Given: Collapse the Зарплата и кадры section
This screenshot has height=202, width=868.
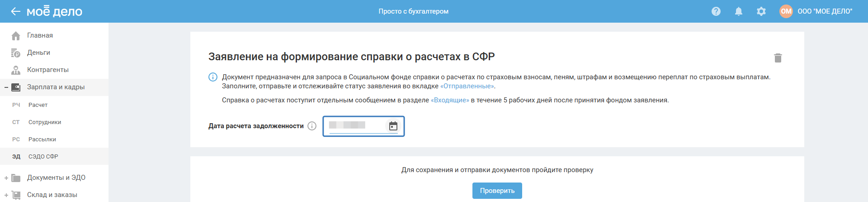Looking at the screenshot, I should click(6, 87).
